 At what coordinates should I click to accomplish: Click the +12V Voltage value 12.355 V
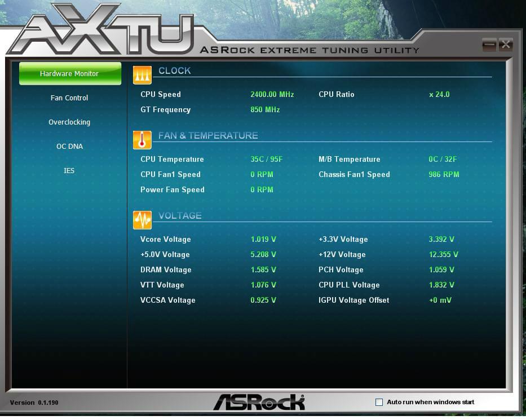(x=444, y=255)
